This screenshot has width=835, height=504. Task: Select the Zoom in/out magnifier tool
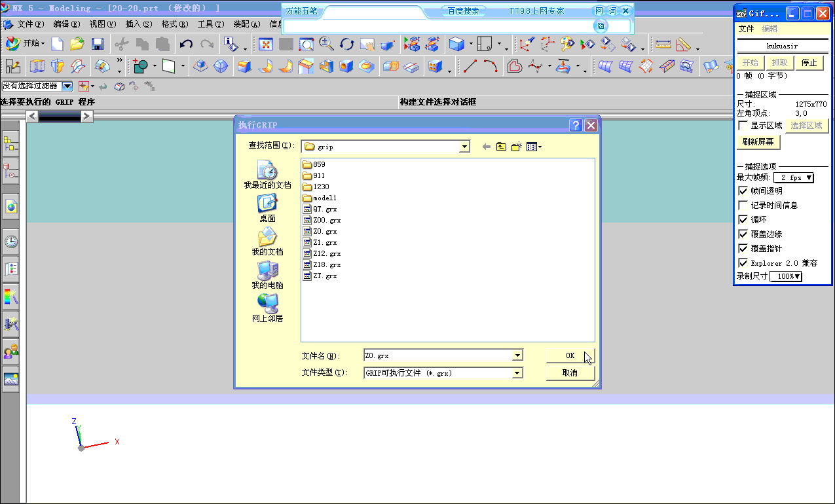tap(326, 44)
